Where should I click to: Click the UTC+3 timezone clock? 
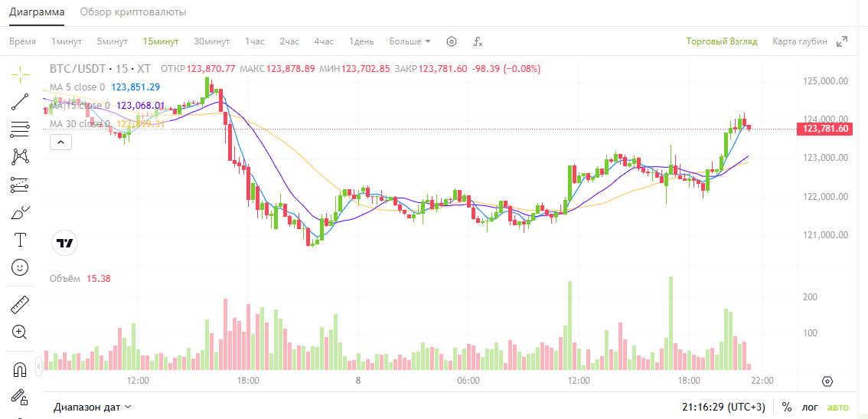(723, 407)
